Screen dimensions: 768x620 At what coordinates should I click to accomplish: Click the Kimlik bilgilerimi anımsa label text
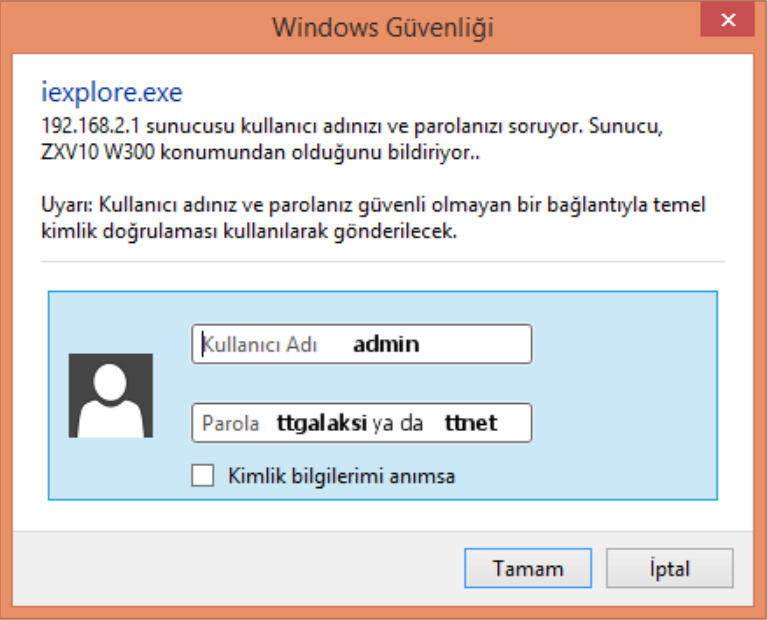(341, 476)
